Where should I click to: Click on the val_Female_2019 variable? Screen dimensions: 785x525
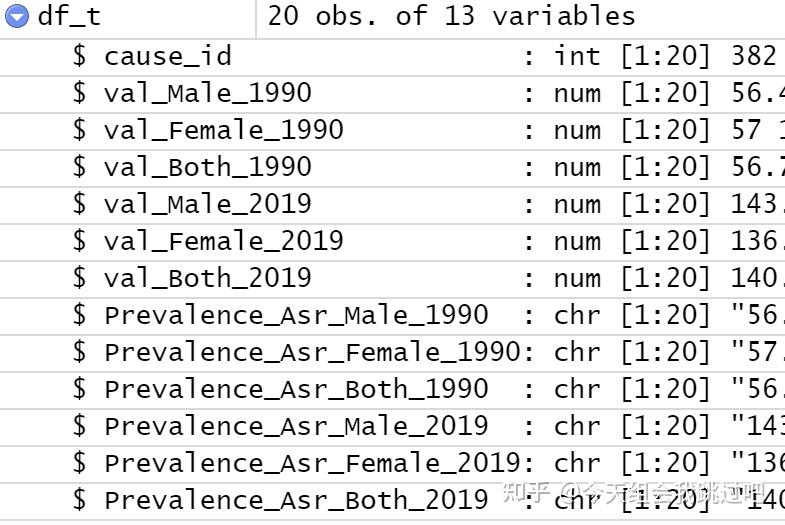point(223,241)
